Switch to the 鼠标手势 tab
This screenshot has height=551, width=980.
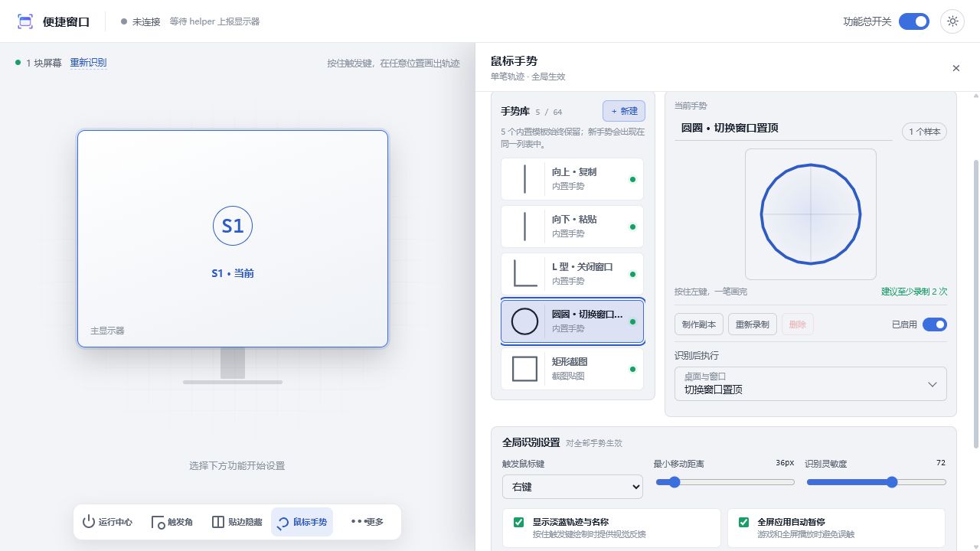coord(302,522)
